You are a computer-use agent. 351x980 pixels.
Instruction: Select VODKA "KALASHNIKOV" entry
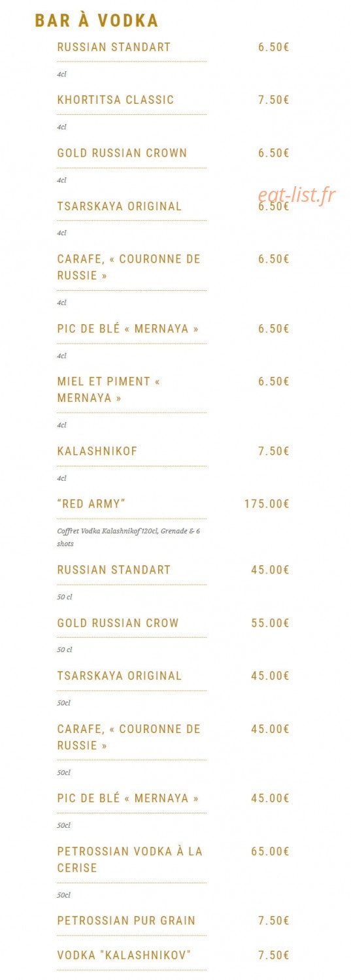point(124,955)
